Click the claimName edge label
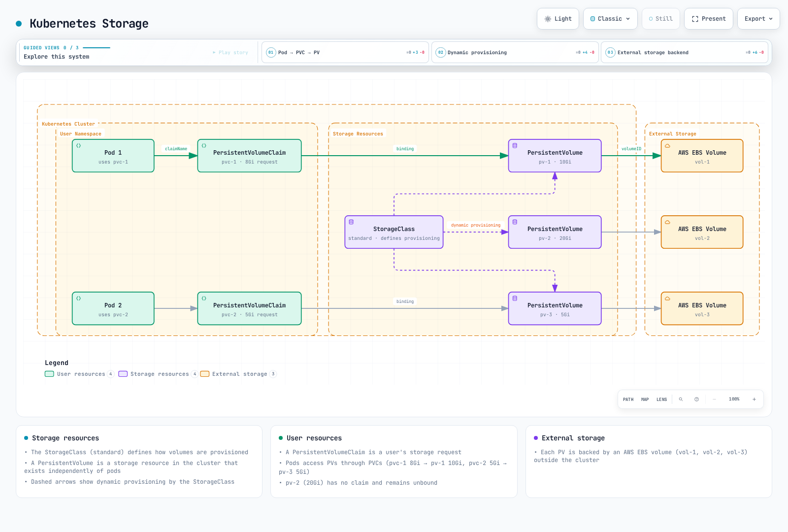 (176, 149)
